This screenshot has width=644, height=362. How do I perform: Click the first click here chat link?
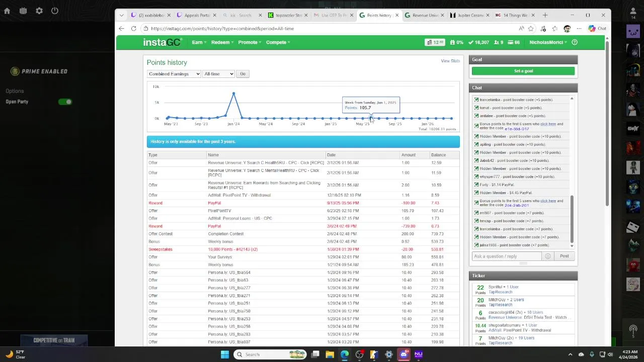(548, 124)
